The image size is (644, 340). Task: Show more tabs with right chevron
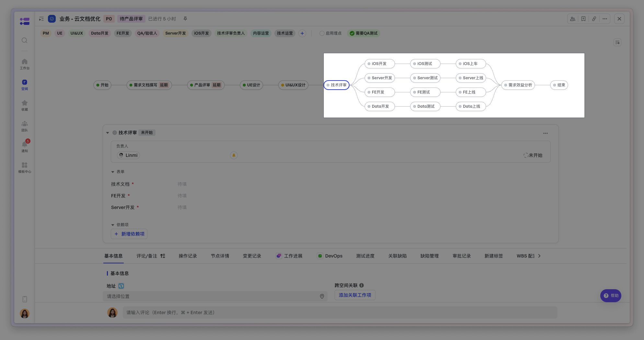(539, 256)
